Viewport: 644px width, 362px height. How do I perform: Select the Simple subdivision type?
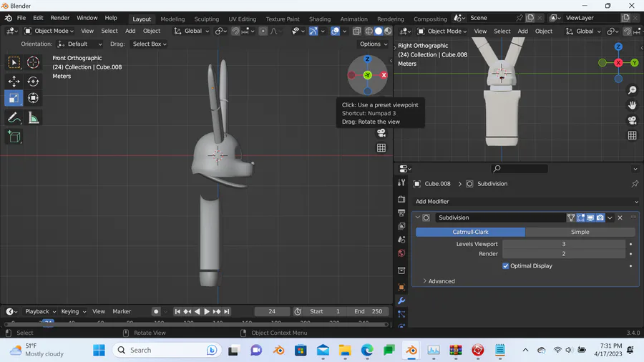tap(580, 232)
